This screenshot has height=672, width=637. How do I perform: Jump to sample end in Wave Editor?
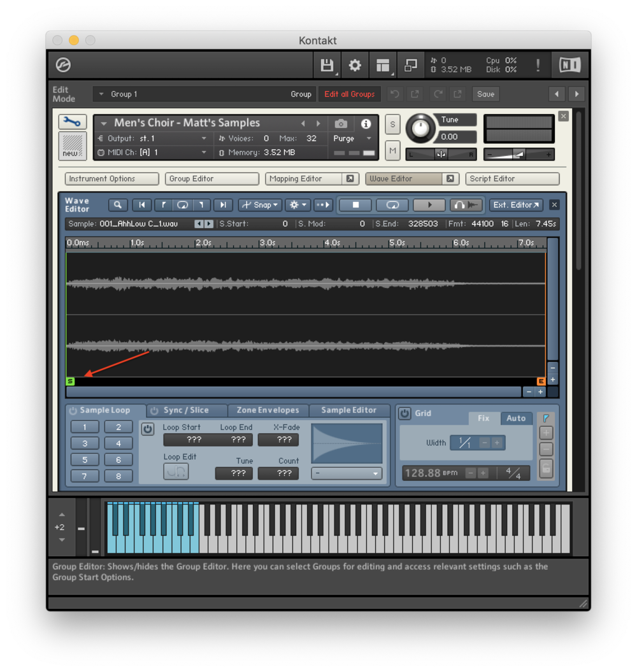pos(223,205)
